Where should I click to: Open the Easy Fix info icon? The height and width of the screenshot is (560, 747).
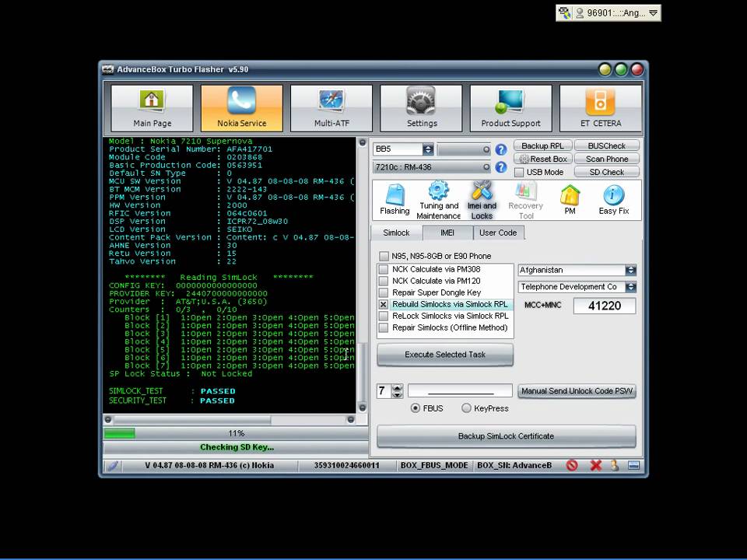point(614,200)
